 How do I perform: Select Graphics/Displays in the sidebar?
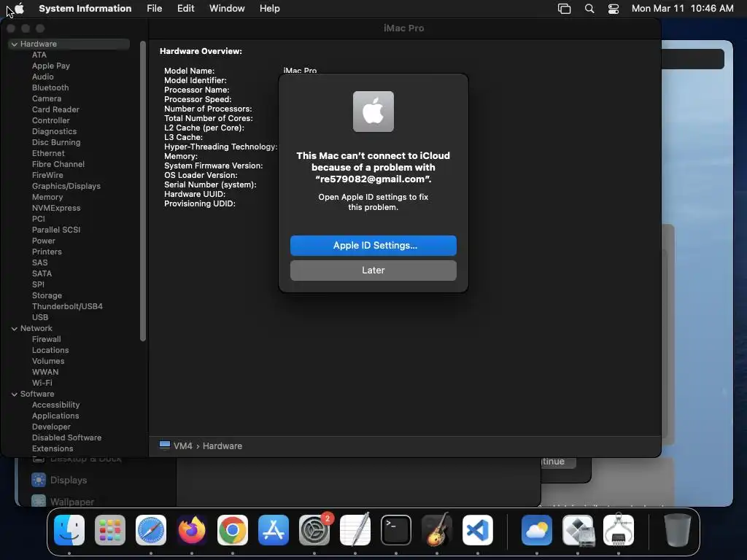tap(66, 186)
